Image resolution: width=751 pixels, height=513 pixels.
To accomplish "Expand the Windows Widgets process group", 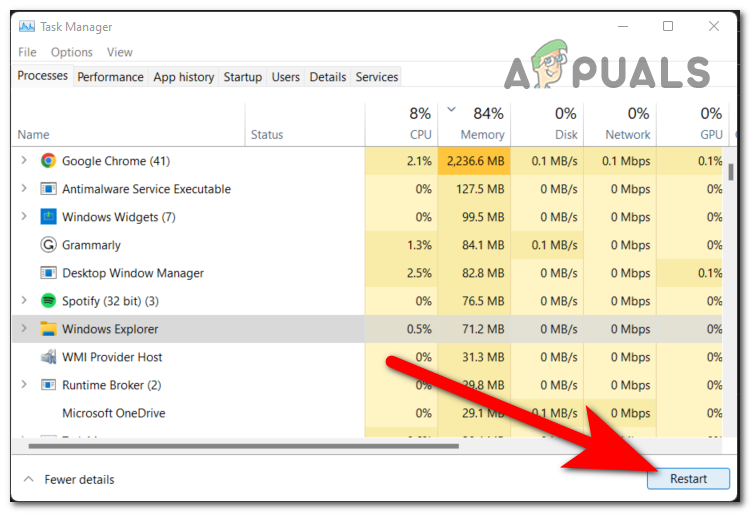I will click(x=24, y=216).
